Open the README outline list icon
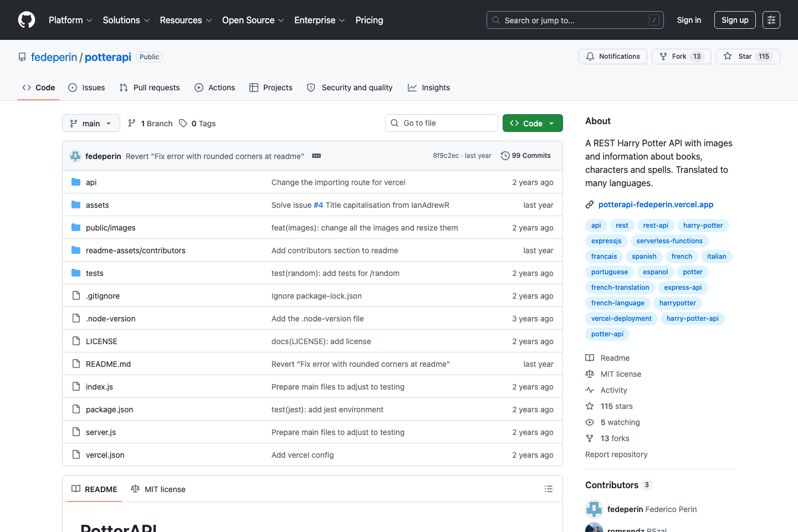Image resolution: width=798 pixels, height=532 pixels. (x=549, y=489)
